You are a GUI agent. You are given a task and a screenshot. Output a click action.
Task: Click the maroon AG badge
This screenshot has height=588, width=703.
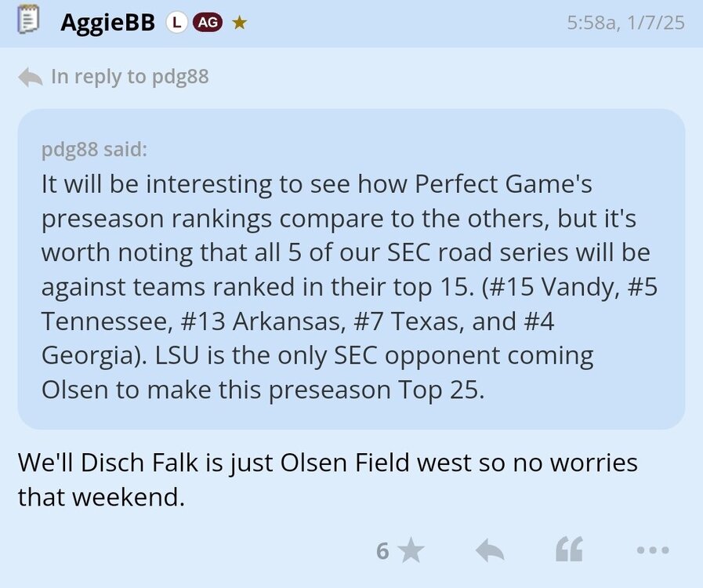pos(207,23)
